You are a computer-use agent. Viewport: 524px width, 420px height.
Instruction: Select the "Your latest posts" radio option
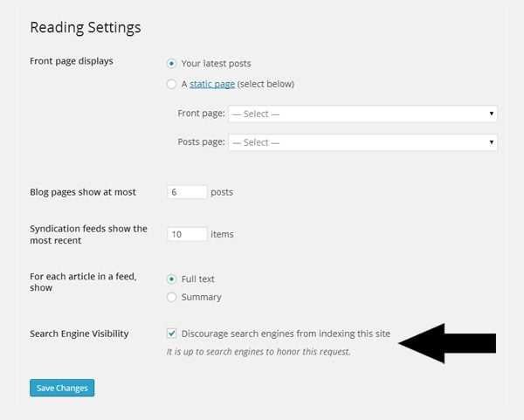click(171, 64)
